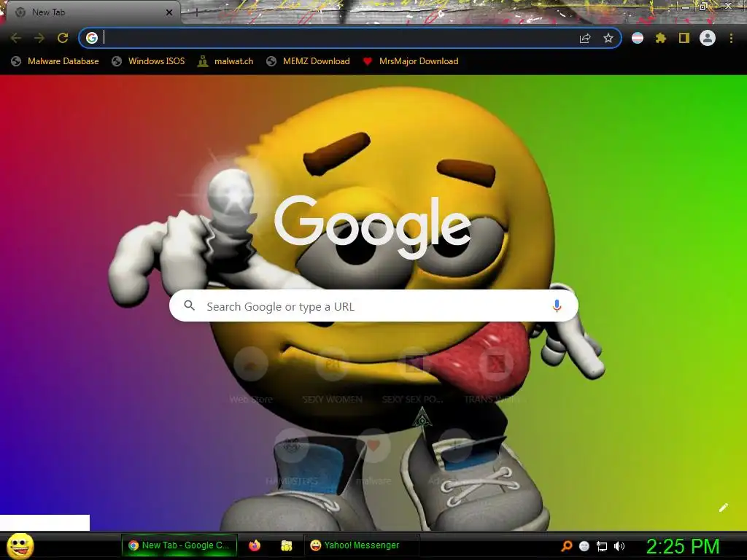Viewport: 747px width, 560px height.
Task: Open the Extensions puzzle-piece menu
Action: coord(660,38)
